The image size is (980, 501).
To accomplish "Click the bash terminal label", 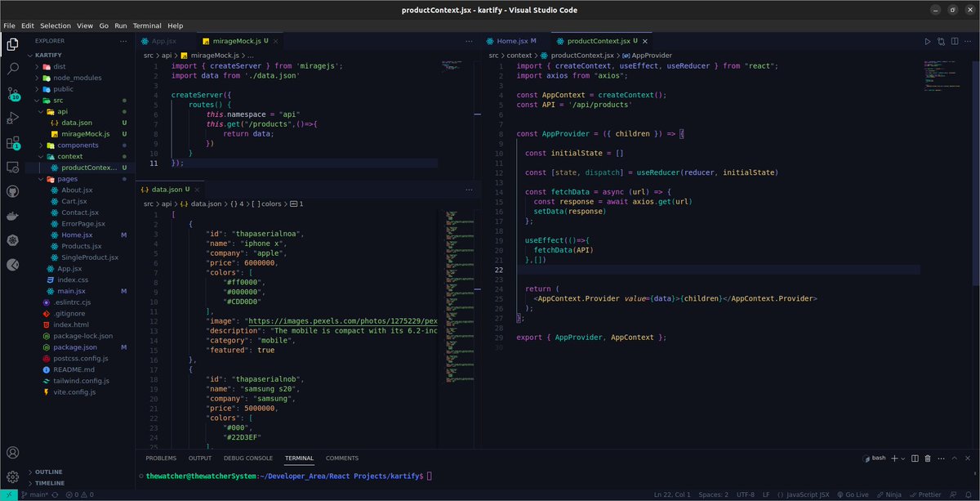I will [x=874, y=459].
